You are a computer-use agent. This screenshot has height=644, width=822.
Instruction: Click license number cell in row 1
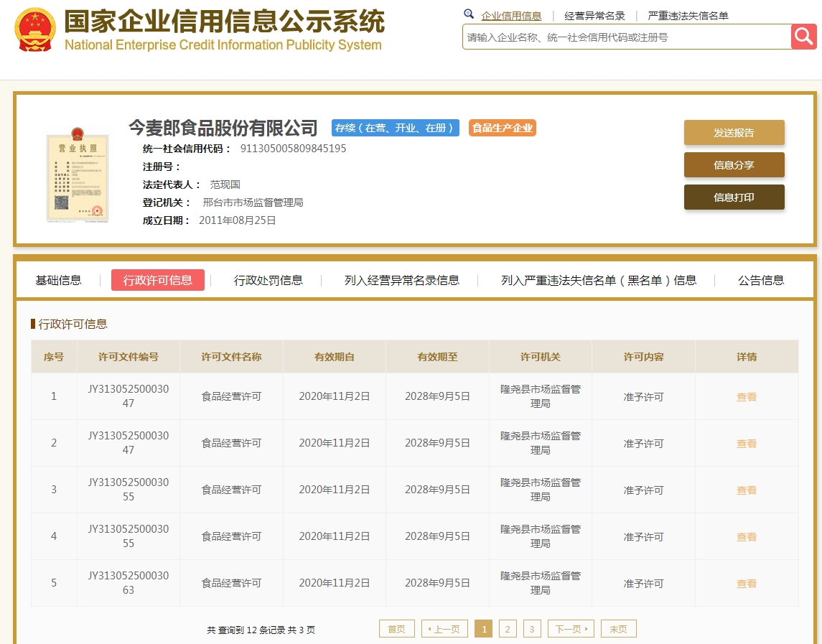click(x=129, y=396)
